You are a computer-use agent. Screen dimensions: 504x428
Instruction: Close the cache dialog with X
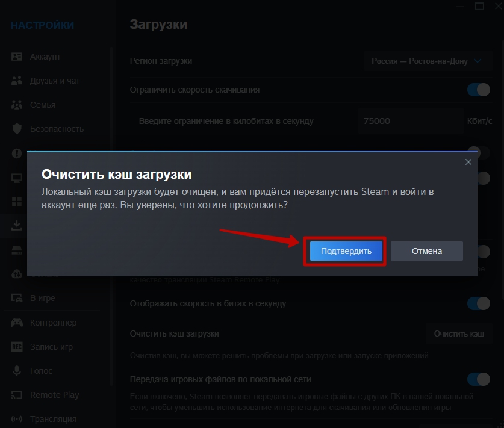point(468,162)
